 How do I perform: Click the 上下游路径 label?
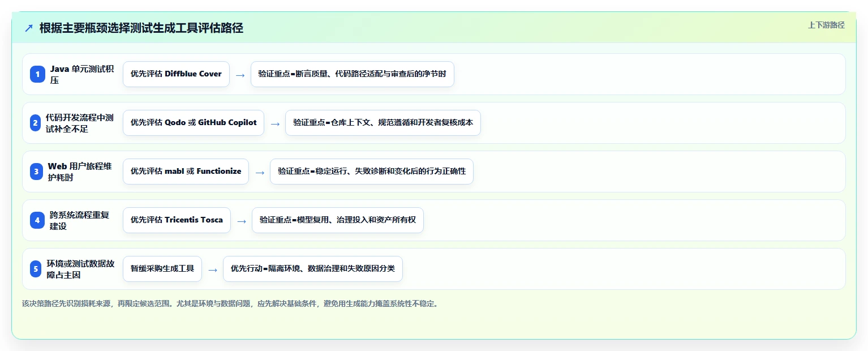[x=826, y=25]
